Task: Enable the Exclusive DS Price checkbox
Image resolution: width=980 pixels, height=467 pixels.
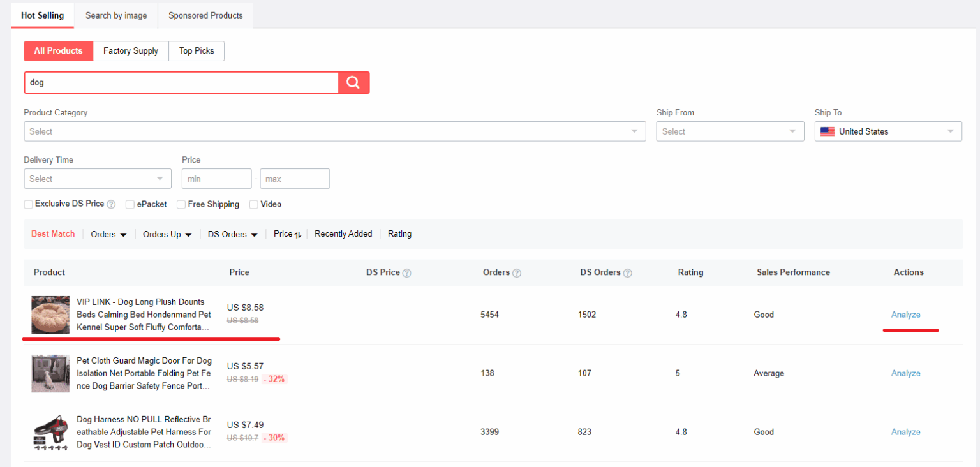Action: (x=28, y=204)
